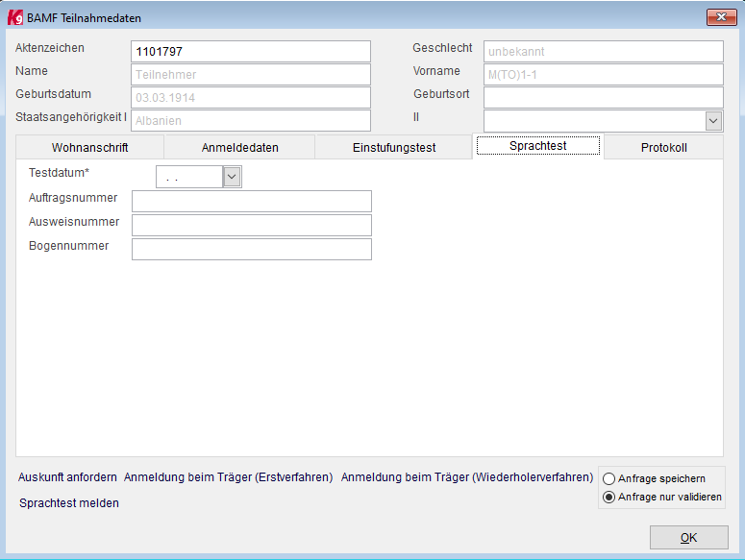745x560 pixels.
Task: Click the Ausweisnummer label
Action: [x=74, y=222]
